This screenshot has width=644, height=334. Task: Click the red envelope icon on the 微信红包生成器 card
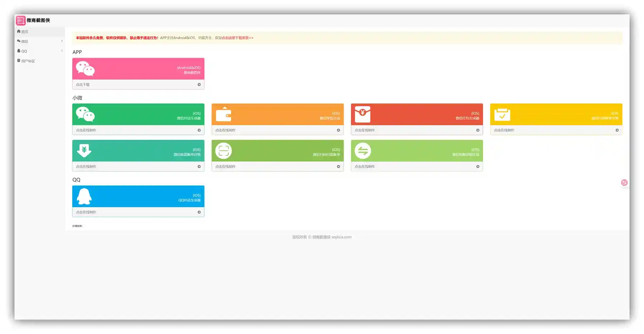click(x=362, y=114)
